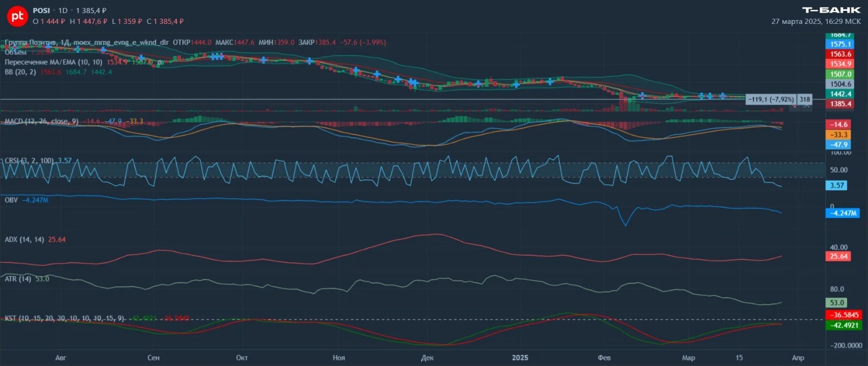Click the blue 1575.1 price tag
Image resolution: width=868 pixels, height=366 pixels.
[840, 44]
